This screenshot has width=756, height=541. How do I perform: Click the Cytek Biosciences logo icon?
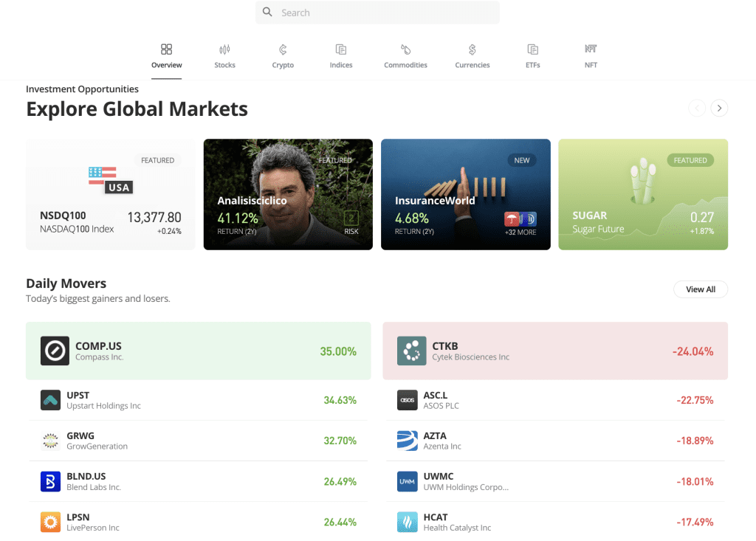(411, 351)
